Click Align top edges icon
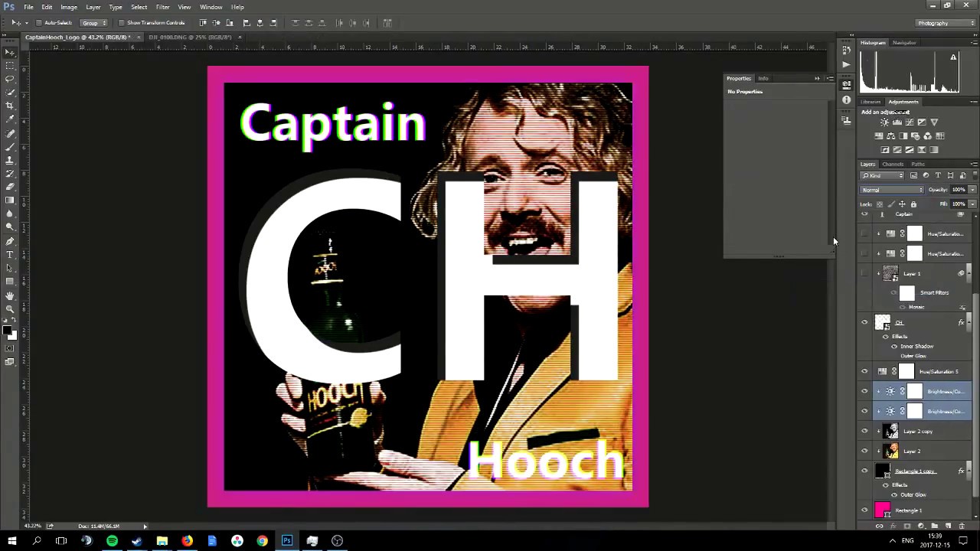The image size is (980, 551). [x=203, y=23]
